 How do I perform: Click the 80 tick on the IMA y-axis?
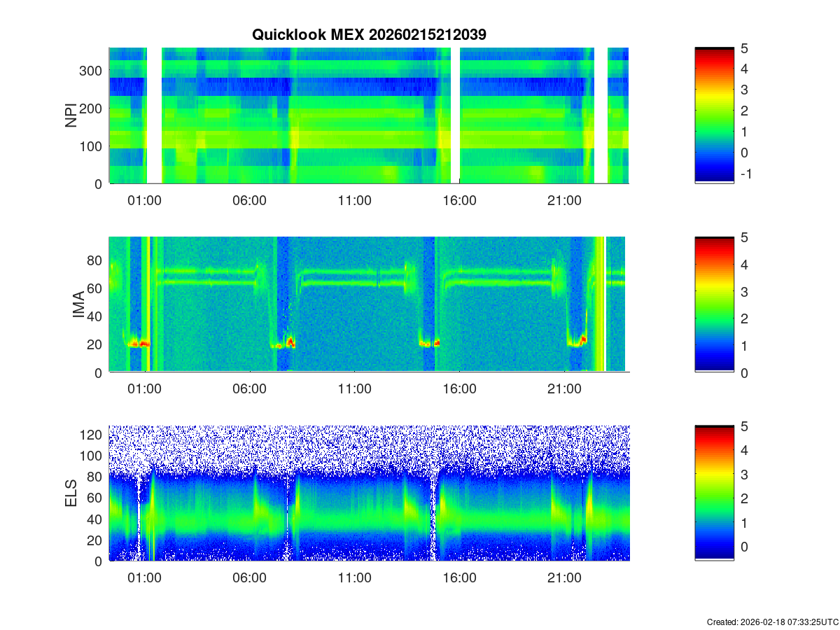tap(95, 260)
